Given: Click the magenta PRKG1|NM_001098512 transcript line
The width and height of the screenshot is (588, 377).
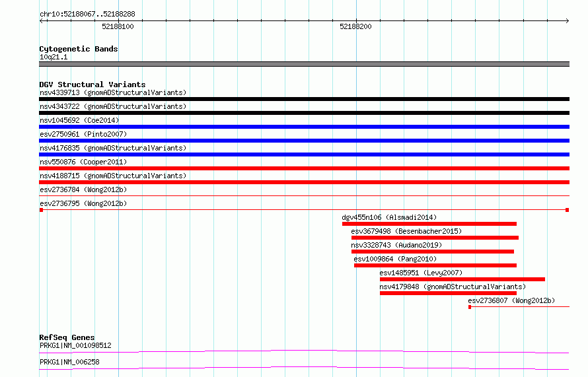Looking at the screenshot, I should tap(304, 351).
